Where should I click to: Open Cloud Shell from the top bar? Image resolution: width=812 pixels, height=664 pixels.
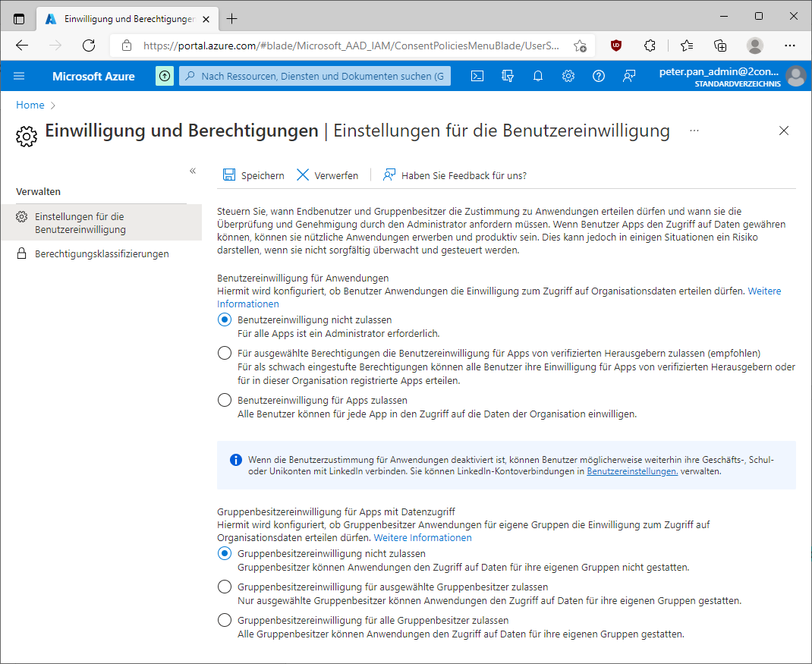[x=477, y=76]
